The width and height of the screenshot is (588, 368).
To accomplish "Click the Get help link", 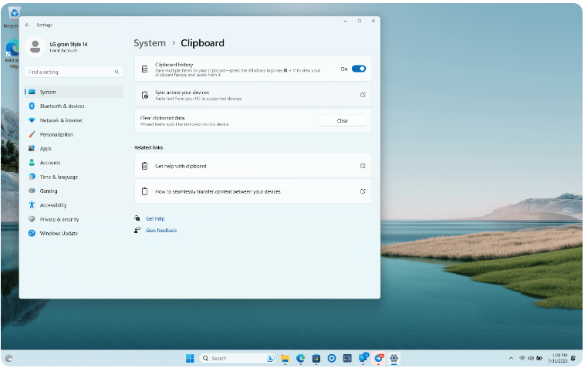I will coord(155,218).
